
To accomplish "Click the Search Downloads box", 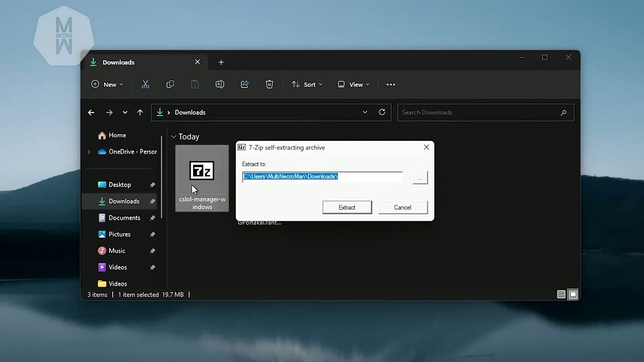I will (x=486, y=113).
